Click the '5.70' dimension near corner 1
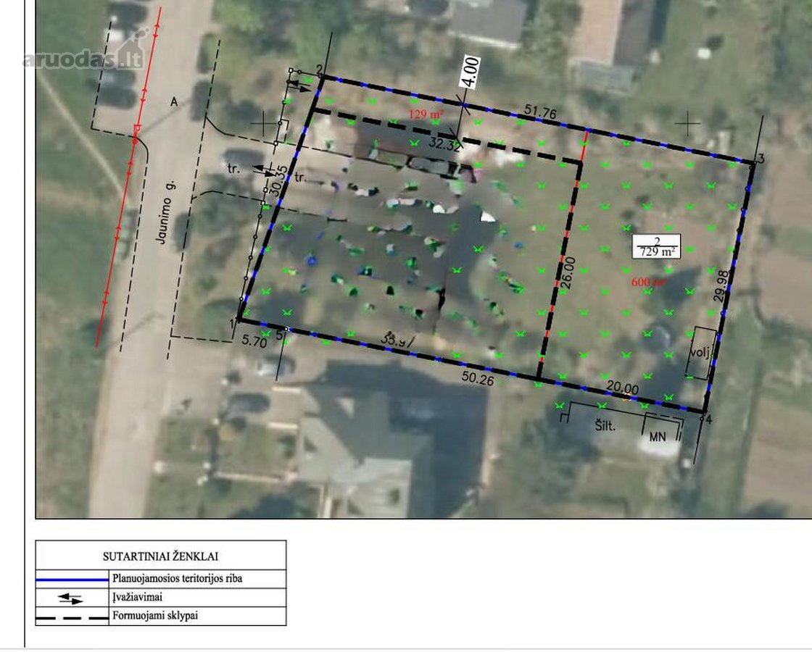The height and width of the screenshot is (652, 812). click(x=254, y=341)
